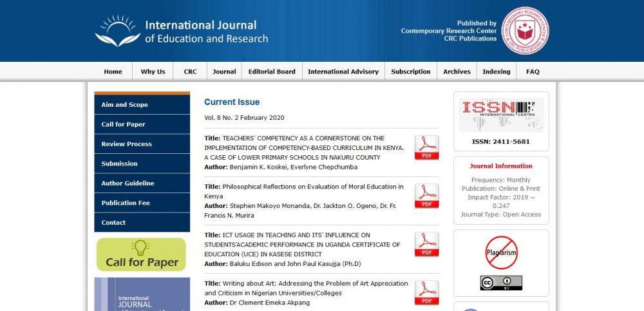Viewport: 644px width, 311px height.
Task: Click 'ISSN: 2411-5681' text
Action: coord(500,142)
